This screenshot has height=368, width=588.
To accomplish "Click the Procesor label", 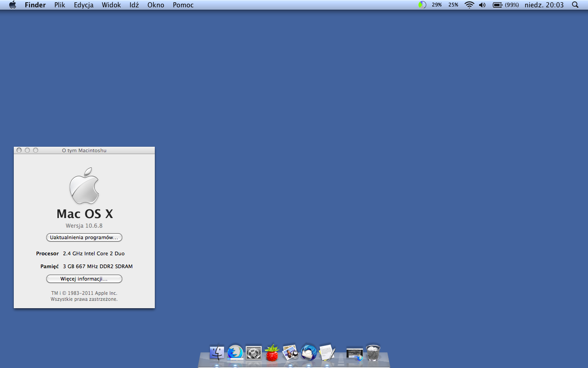I will (48, 253).
